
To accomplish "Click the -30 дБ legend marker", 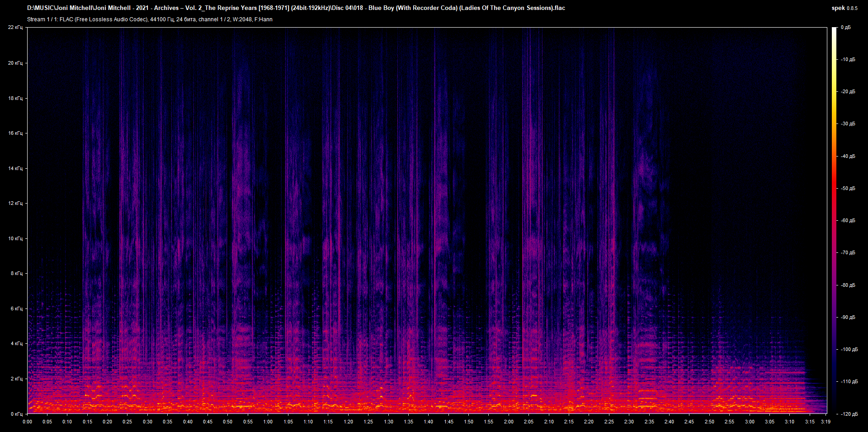I will click(x=848, y=123).
